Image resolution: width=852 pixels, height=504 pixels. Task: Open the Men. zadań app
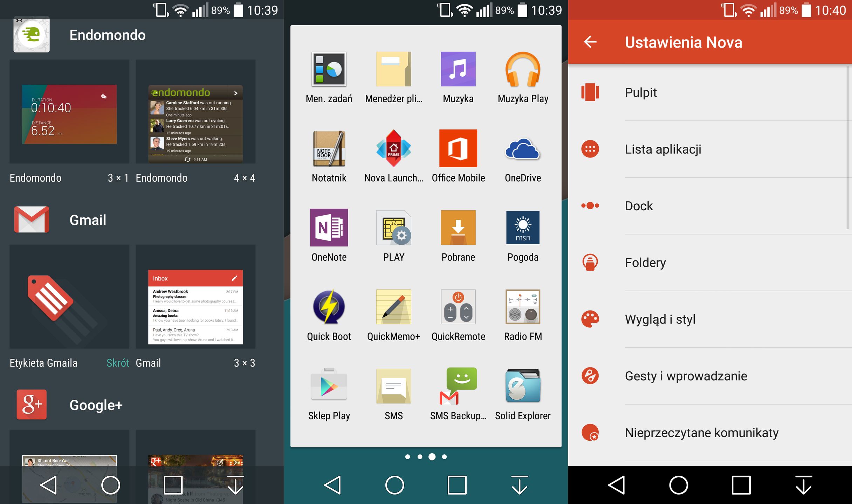tap(329, 69)
